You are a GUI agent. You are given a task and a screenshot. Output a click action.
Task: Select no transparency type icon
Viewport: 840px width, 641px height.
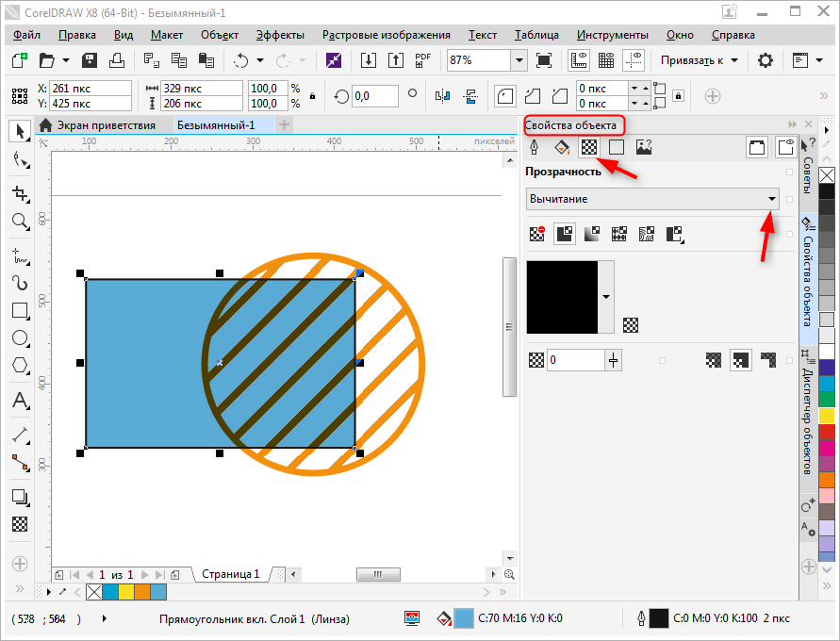(537, 235)
